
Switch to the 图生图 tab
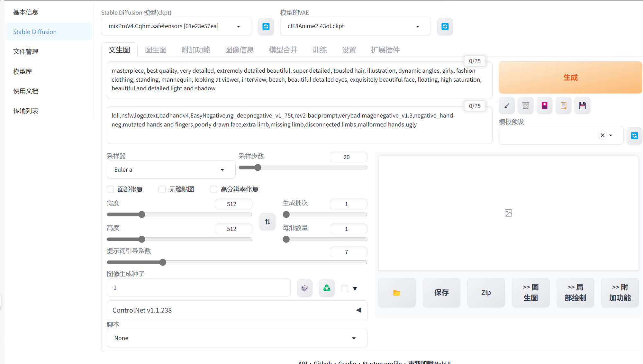[x=156, y=50]
